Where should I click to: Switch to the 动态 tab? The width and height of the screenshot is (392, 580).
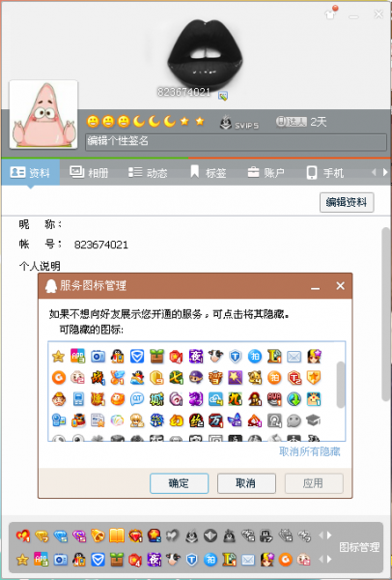point(148,172)
